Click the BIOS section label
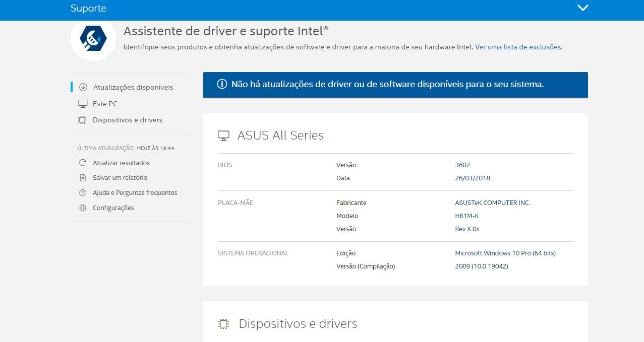Viewport: 644px width, 342px height. tap(225, 165)
